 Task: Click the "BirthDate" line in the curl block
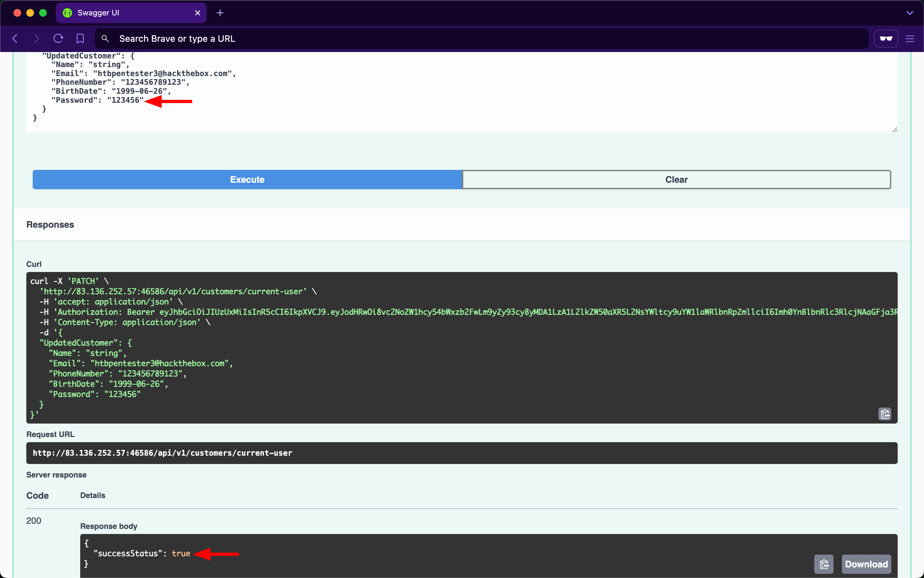point(108,384)
